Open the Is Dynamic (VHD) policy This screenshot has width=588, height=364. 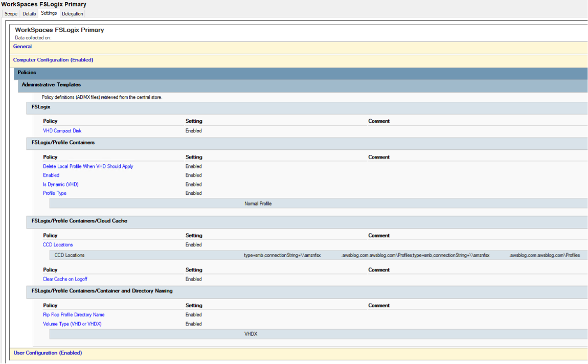tap(60, 184)
